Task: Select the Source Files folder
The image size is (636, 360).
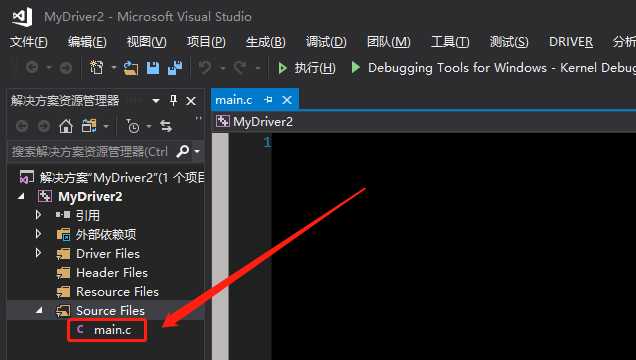Action: [x=110, y=311]
